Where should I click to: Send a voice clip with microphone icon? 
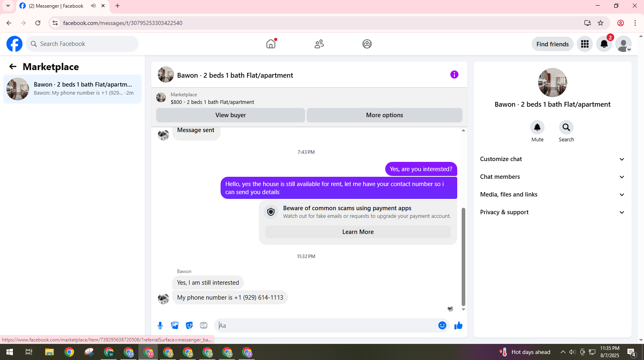pos(160,325)
